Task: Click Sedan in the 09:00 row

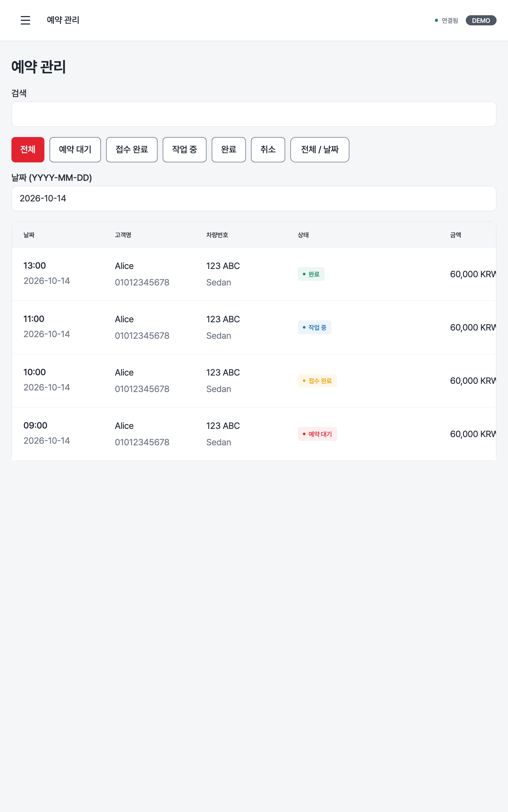Action: (x=219, y=442)
